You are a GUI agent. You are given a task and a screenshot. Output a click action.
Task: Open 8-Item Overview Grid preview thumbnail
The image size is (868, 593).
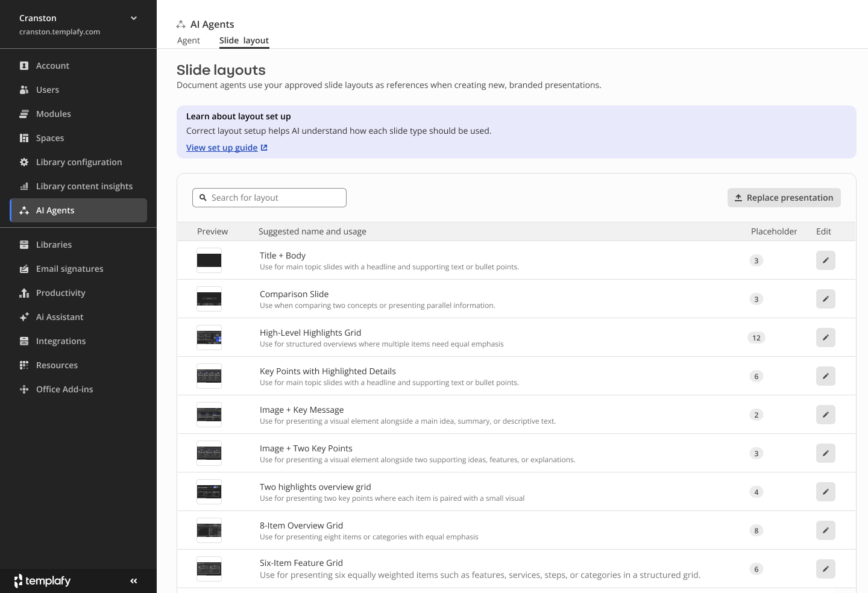[x=209, y=530]
